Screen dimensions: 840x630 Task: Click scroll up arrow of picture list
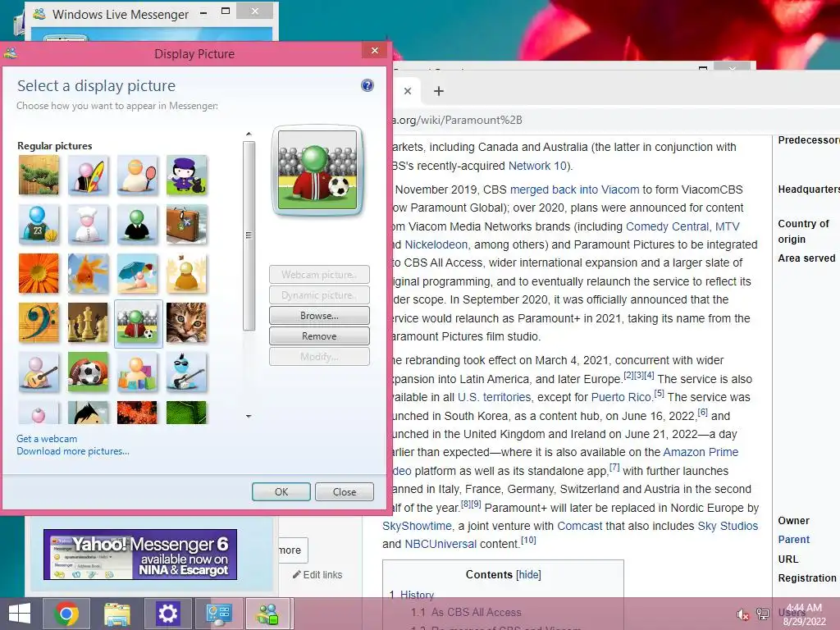pyautogui.click(x=249, y=134)
